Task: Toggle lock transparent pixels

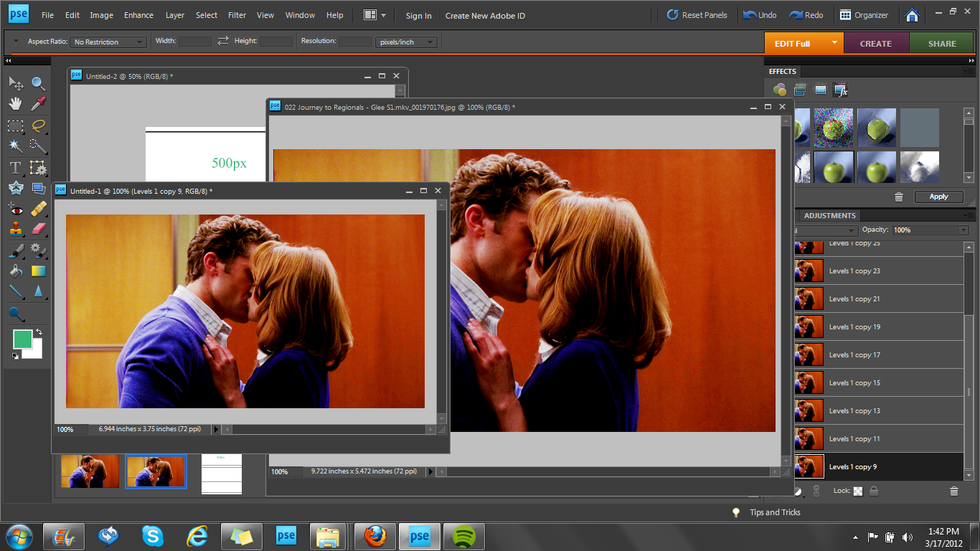Action: click(x=858, y=491)
